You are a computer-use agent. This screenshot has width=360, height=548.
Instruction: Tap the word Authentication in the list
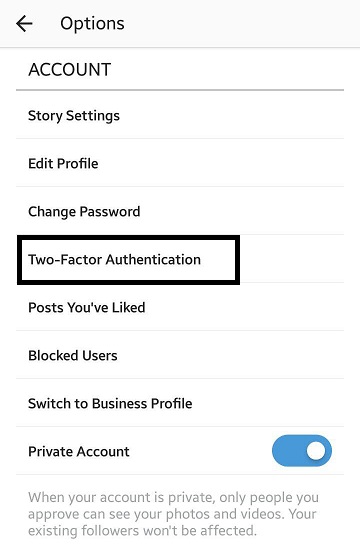tap(153, 259)
